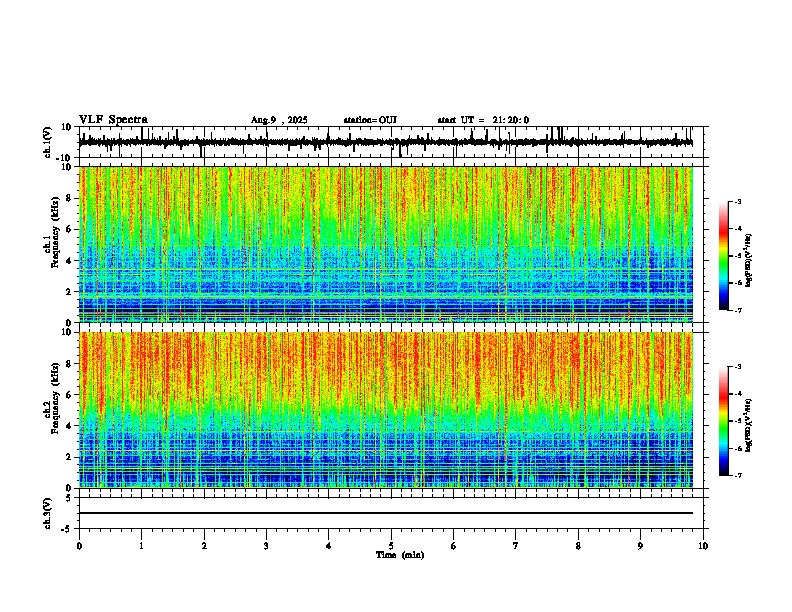Click the '10' time axis tick label
This screenshot has width=792, height=612.
[x=703, y=546]
